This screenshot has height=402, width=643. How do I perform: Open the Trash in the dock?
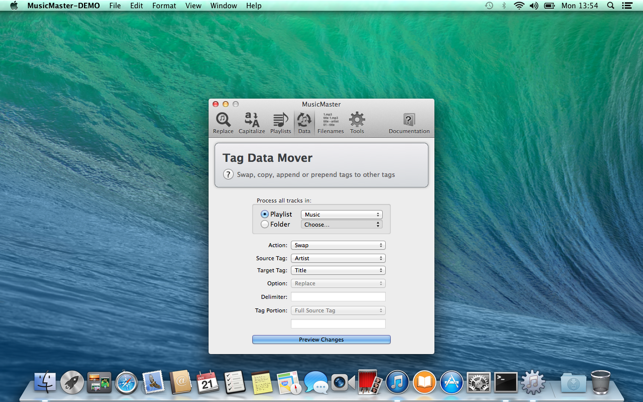[601, 382]
